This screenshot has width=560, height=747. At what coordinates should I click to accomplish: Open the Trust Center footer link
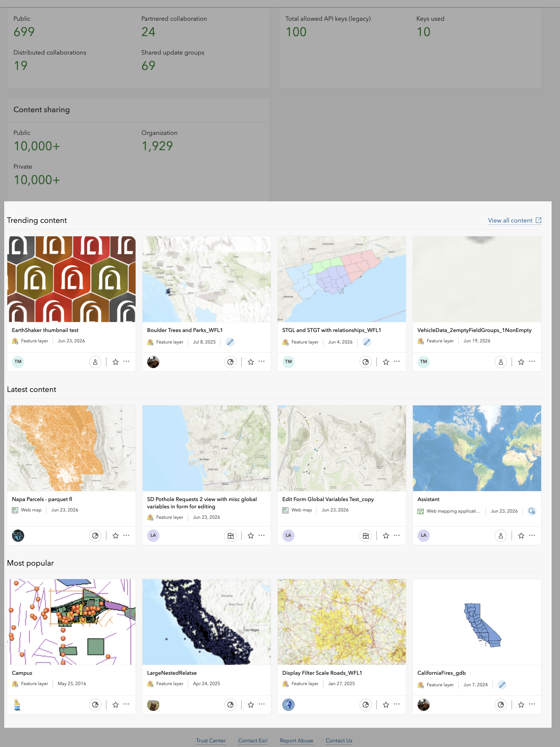tap(211, 740)
